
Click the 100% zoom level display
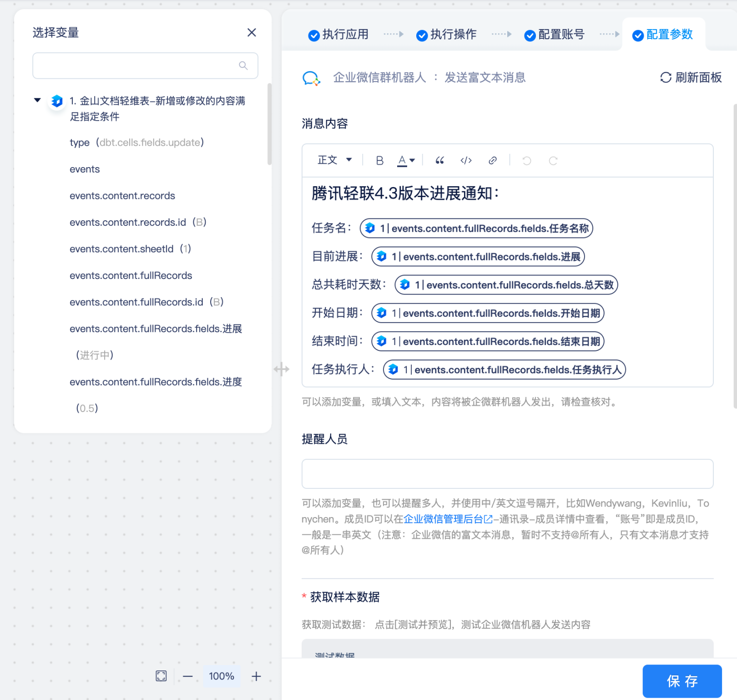pyautogui.click(x=222, y=676)
